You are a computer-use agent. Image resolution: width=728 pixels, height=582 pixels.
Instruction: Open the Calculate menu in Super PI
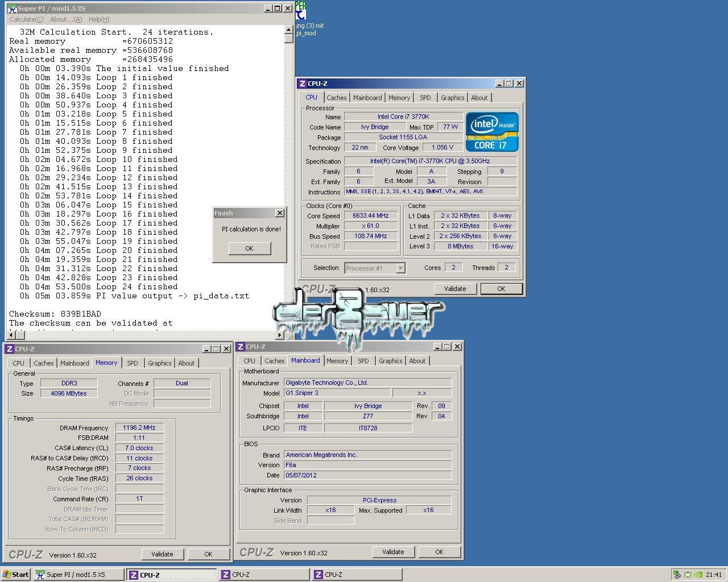pyautogui.click(x=26, y=19)
